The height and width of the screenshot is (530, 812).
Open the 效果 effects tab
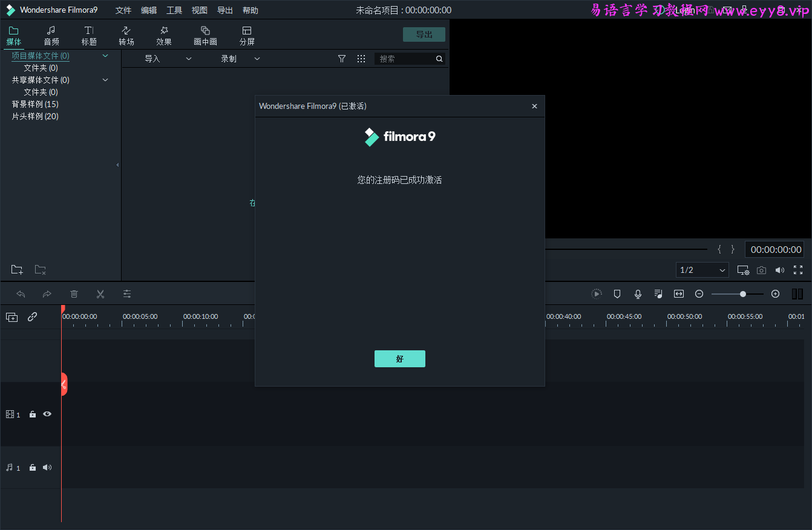[x=164, y=36]
